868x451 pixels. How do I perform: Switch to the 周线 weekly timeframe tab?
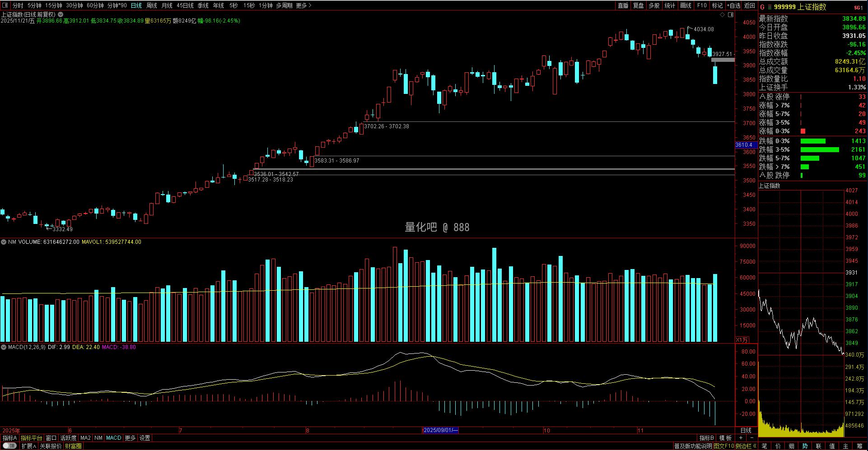coord(152,5)
